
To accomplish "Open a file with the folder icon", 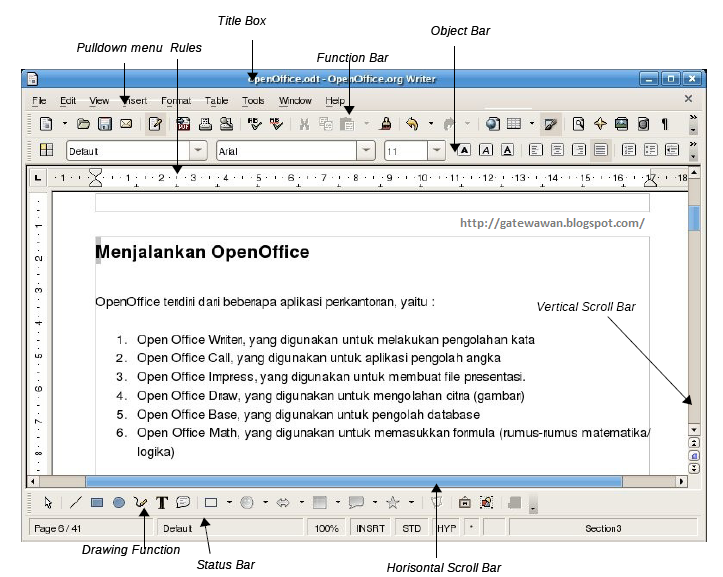I will click(83, 124).
